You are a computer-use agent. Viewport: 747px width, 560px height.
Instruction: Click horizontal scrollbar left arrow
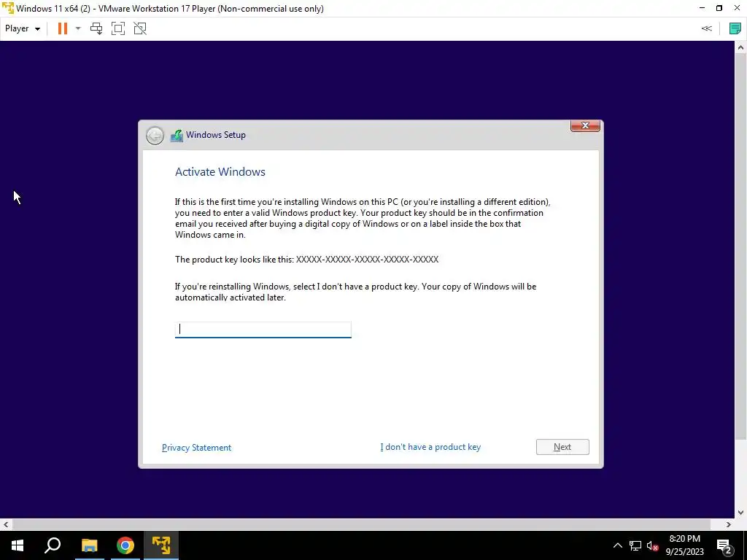coord(6,524)
